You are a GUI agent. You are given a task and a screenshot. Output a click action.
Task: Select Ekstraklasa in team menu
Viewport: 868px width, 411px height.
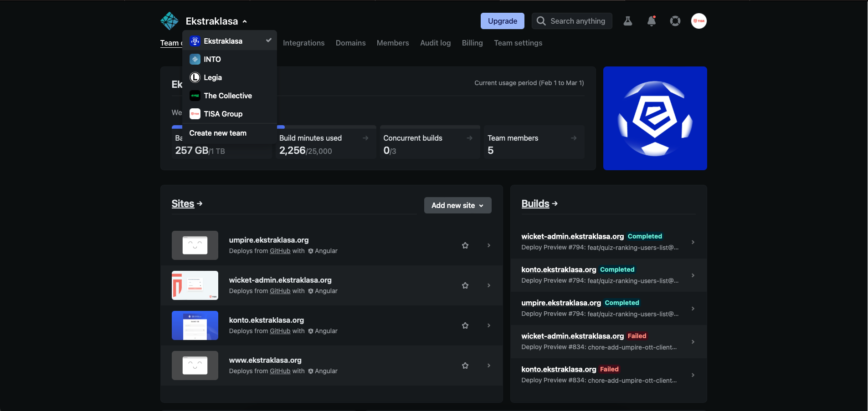tap(230, 41)
